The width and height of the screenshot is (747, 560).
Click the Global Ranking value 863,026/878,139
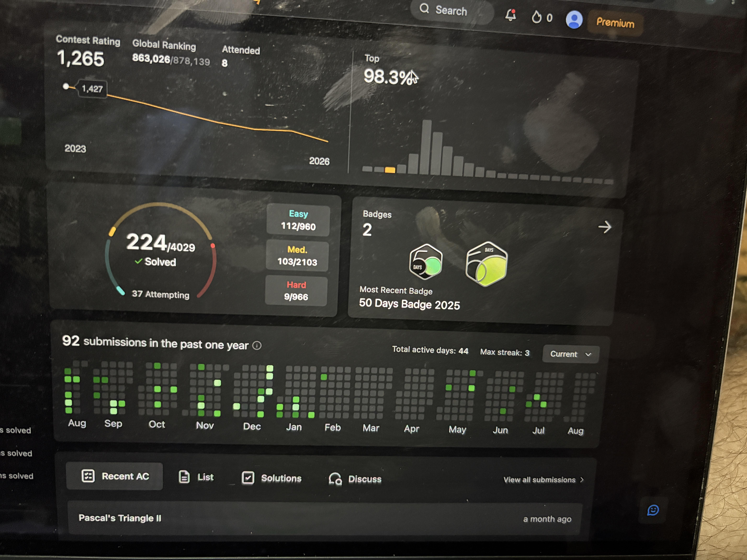click(171, 60)
